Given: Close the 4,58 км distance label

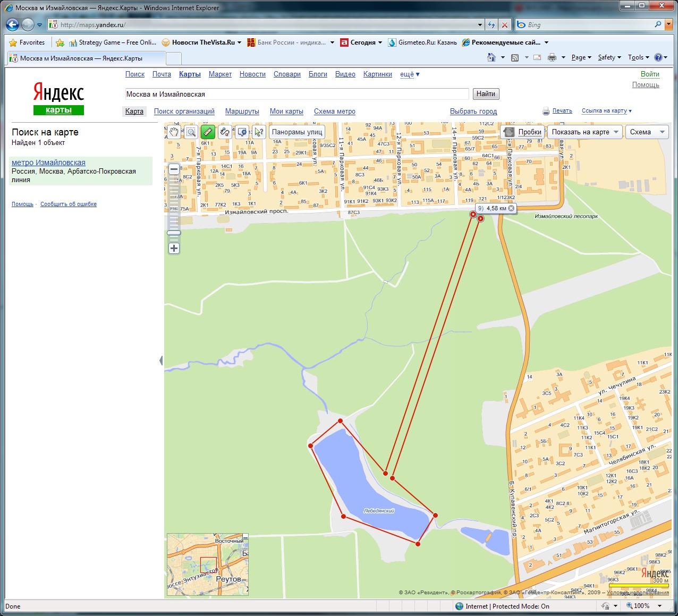Looking at the screenshot, I should pyautogui.click(x=511, y=208).
